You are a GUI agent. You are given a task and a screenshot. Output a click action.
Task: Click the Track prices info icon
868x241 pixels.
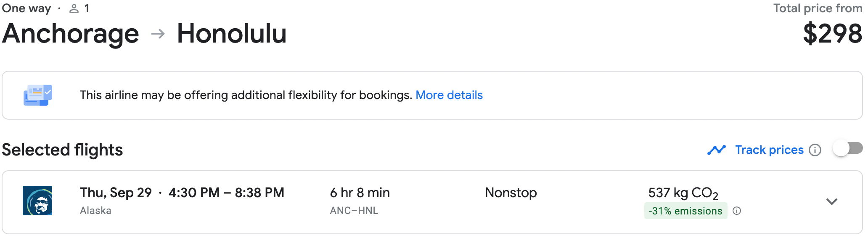[815, 150]
